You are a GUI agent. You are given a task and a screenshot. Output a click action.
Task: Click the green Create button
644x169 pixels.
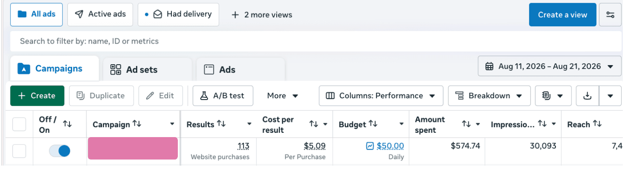coord(37,96)
